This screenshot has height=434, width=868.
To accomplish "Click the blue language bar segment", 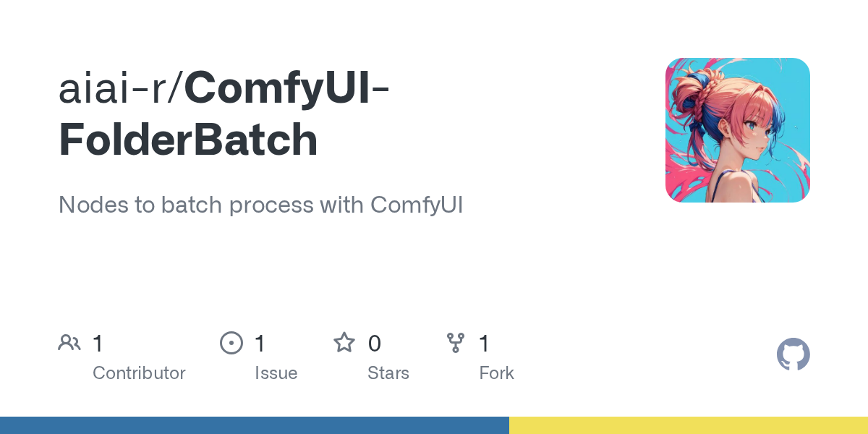I will (x=255, y=425).
